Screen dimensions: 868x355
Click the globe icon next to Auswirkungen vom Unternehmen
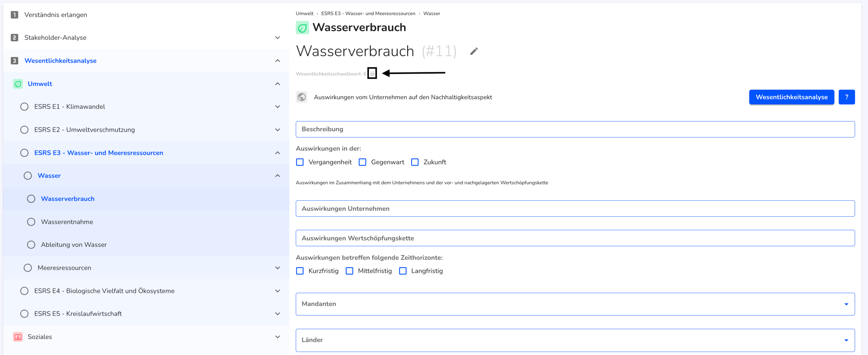tap(302, 97)
